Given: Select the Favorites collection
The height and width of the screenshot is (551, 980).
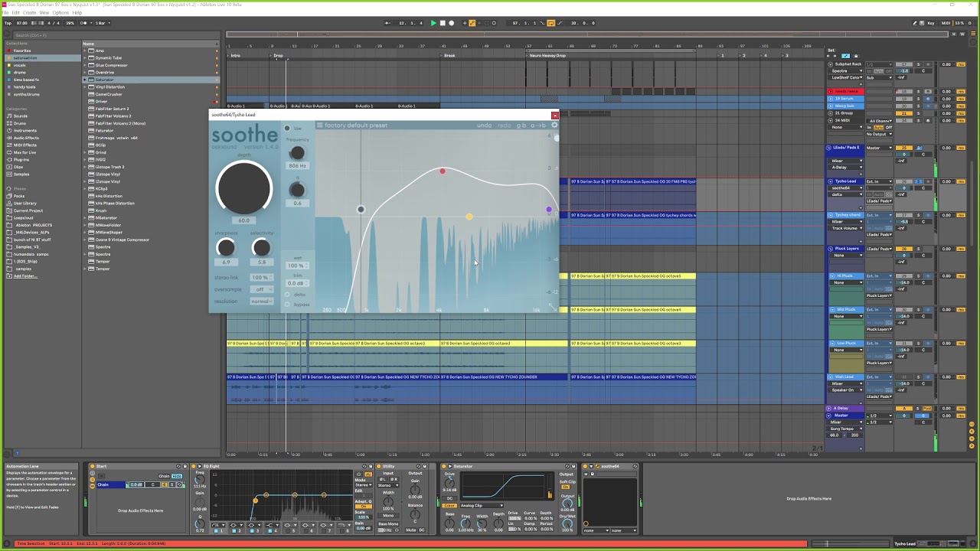Looking at the screenshot, I should point(22,51).
